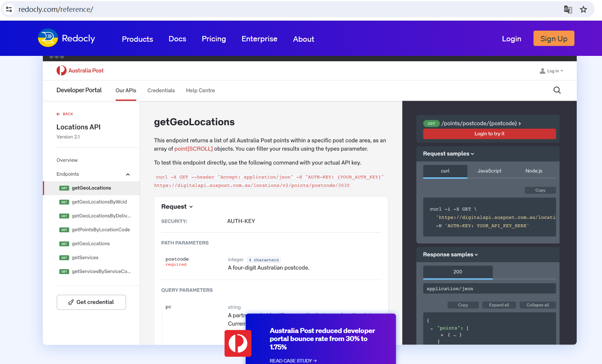
Task: Open the site information icon in address bar
Action: pyautogui.click(x=9, y=9)
